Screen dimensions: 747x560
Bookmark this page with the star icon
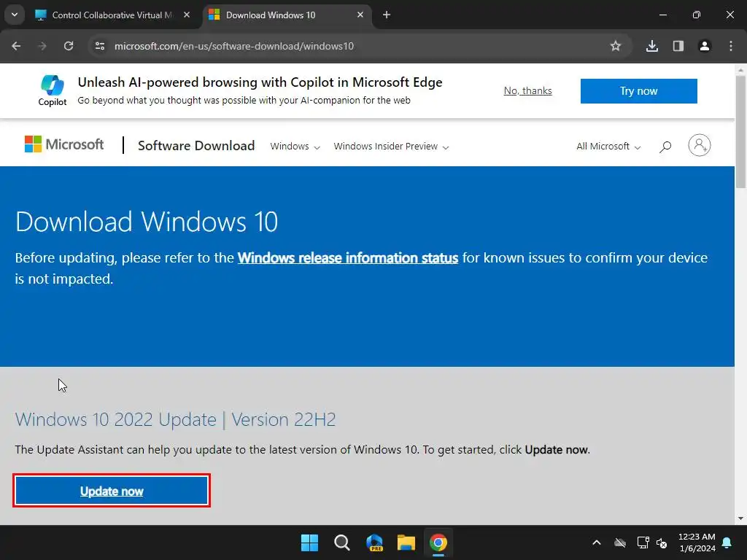coord(616,46)
